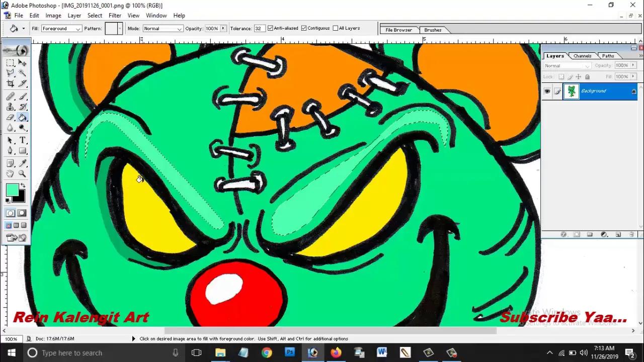Viewport: 644px width, 362px height.
Task: Click the Add layer mask icon
Action: pyautogui.click(x=577, y=234)
